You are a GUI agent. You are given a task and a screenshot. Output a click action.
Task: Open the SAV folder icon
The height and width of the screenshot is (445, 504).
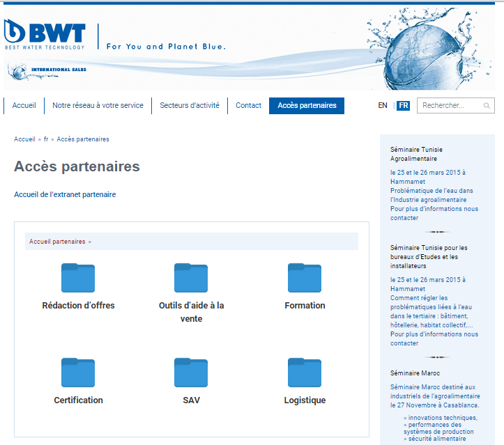(191, 373)
